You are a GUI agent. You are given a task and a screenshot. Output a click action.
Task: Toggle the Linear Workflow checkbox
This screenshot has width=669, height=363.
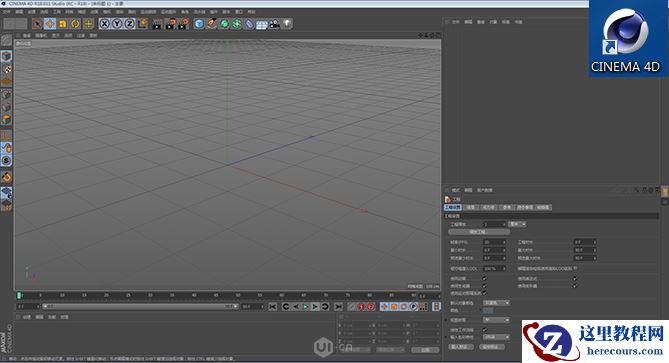pos(484,330)
